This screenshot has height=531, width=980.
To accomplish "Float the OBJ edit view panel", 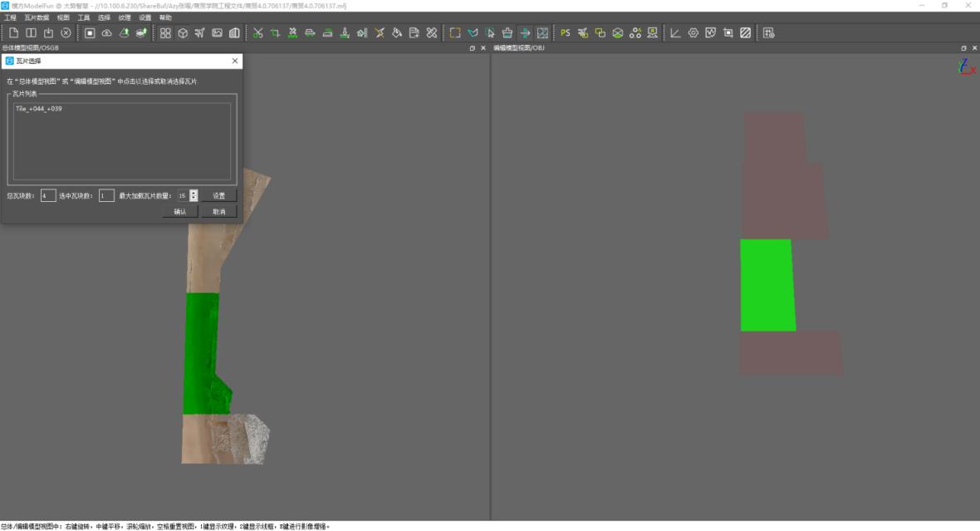I will tap(963, 48).
